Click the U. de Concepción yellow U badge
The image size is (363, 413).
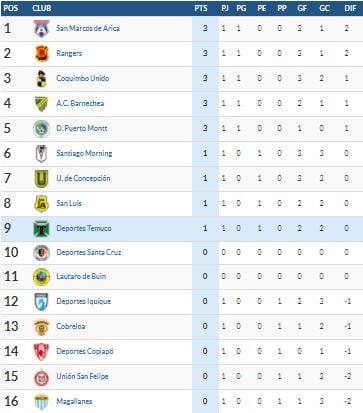(41, 179)
